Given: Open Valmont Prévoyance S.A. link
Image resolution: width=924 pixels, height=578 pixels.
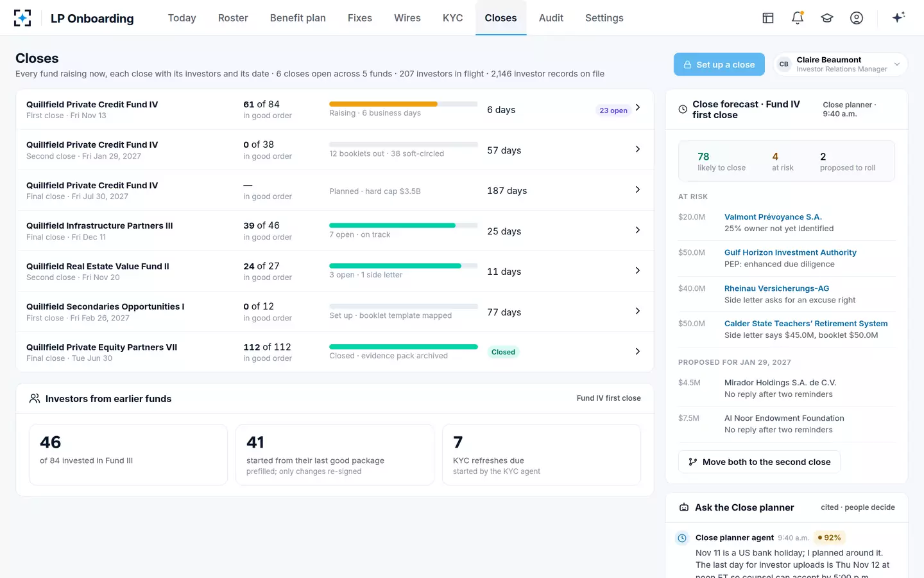Looking at the screenshot, I should [773, 217].
